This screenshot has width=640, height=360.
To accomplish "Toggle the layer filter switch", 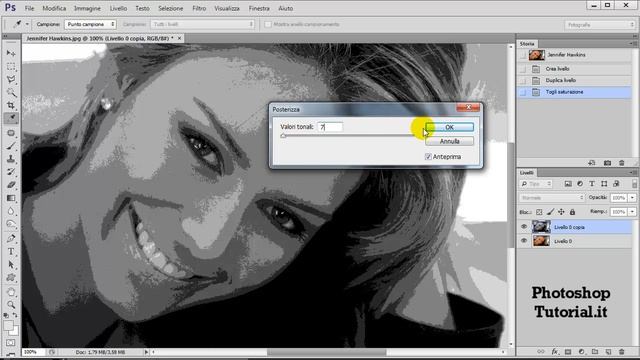I will pyautogui.click(x=634, y=184).
